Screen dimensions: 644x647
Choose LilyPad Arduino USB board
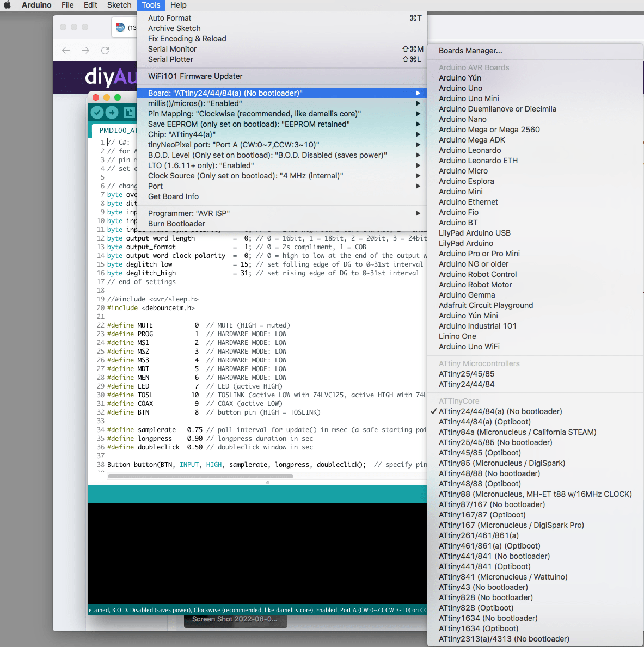[536, 233]
